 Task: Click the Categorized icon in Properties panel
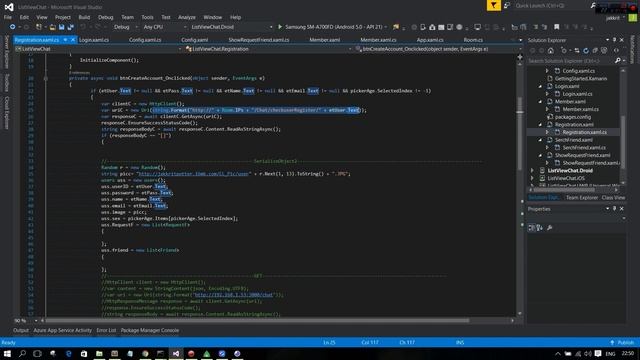[531, 228]
